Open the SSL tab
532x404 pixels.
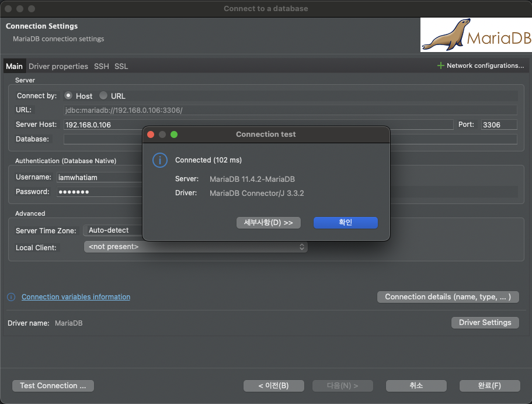[x=121, y=66]
